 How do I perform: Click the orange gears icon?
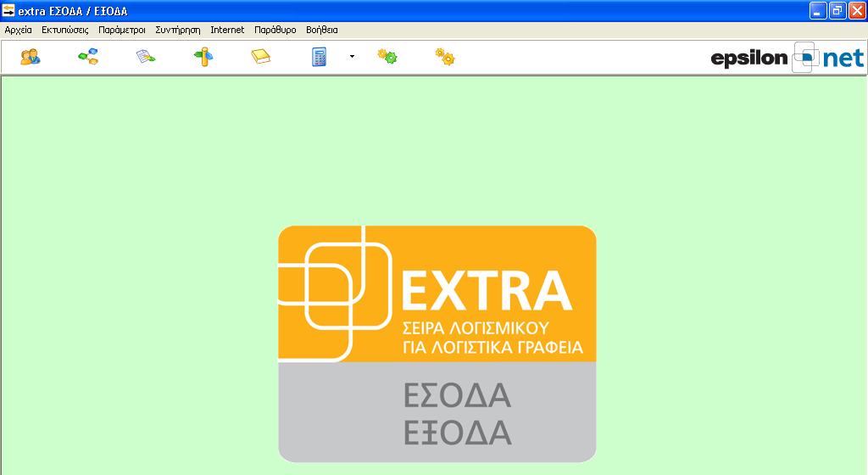[445, 57]
